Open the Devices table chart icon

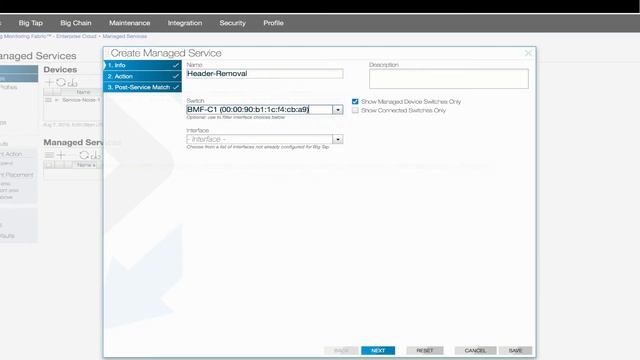(x=73, y=83)
